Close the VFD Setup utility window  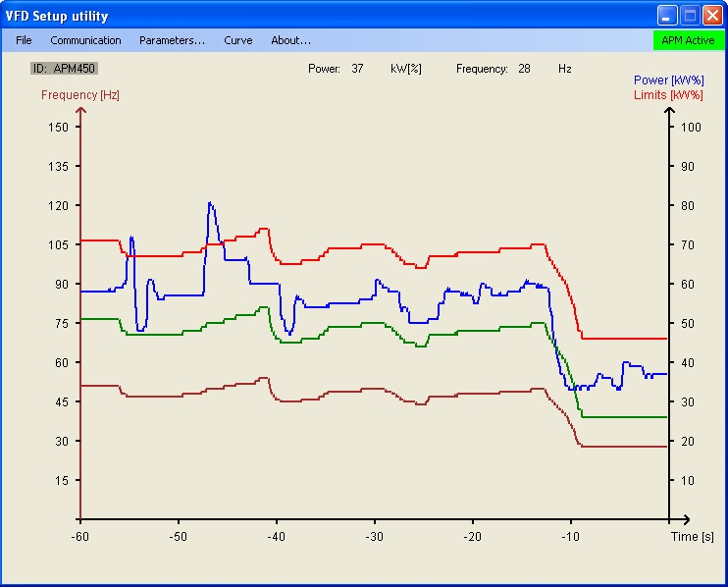click(712, 16)
